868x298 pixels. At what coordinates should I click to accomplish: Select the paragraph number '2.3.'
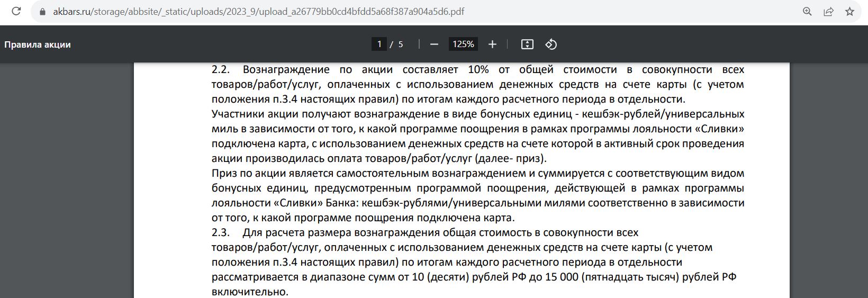(x=221, y=232)
